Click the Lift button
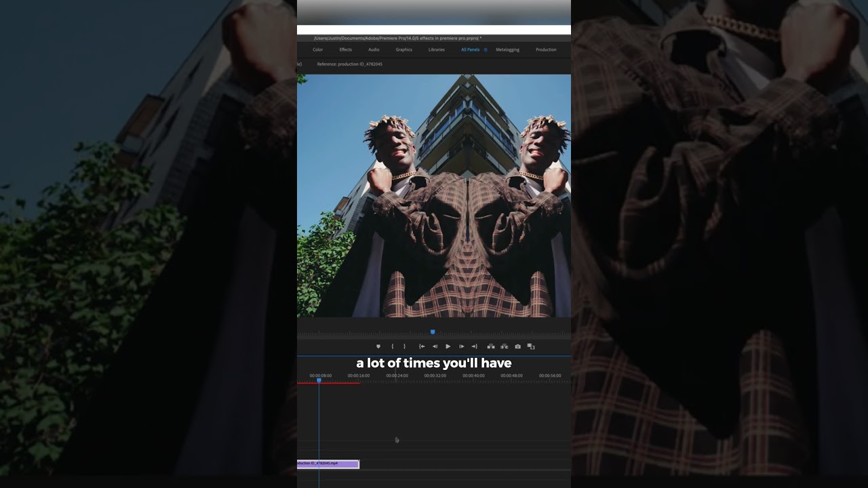Image resolution: width=868 pixels, height=488 pixels. (x=491, y=346)
